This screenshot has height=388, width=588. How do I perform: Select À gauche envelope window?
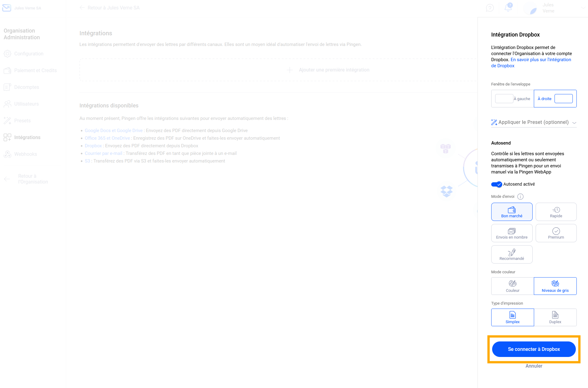pos(513,99)
